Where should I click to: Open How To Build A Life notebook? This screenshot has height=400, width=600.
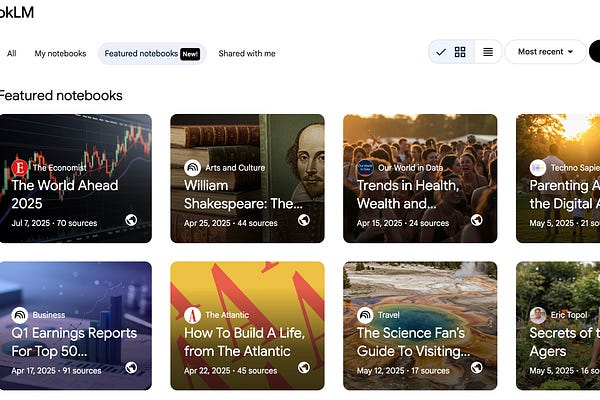tap(247, 326)
